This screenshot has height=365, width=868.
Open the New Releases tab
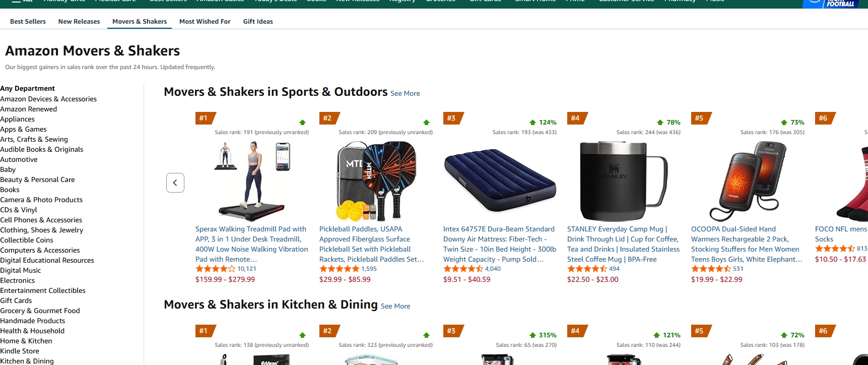click(x=79, y=22)
